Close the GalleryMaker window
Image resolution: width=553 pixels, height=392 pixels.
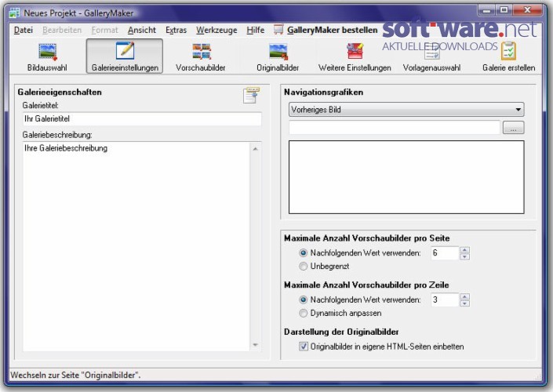click(x=528, y=10)
